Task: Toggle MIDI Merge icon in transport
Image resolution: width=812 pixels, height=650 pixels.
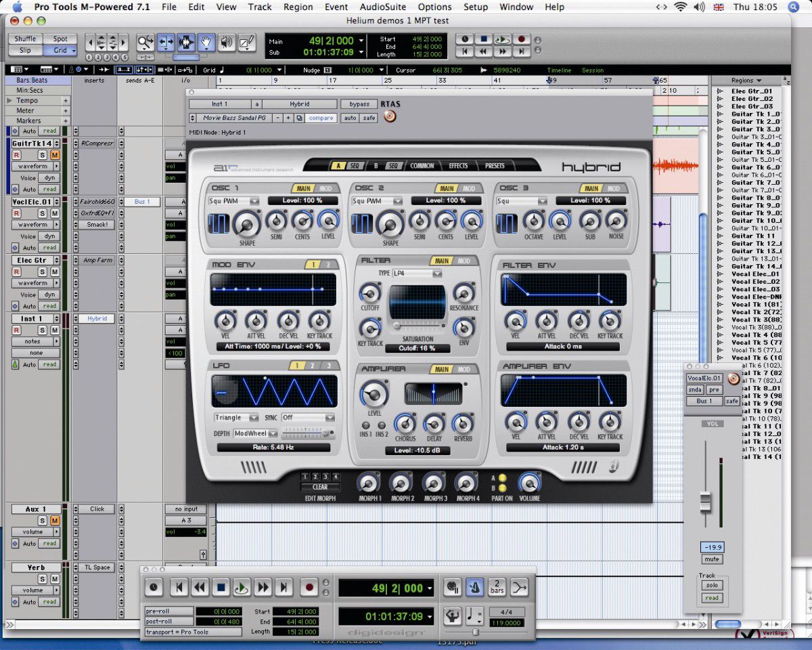Action: [520, 587]
